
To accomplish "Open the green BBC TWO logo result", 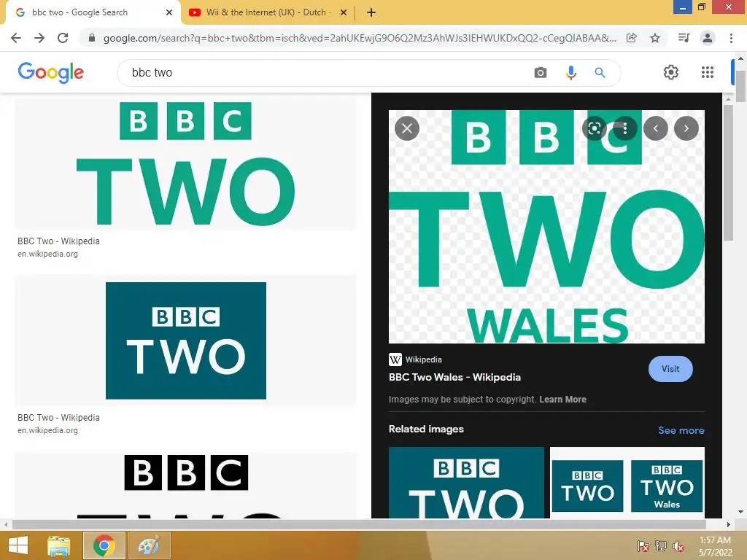I will point(186,163).
